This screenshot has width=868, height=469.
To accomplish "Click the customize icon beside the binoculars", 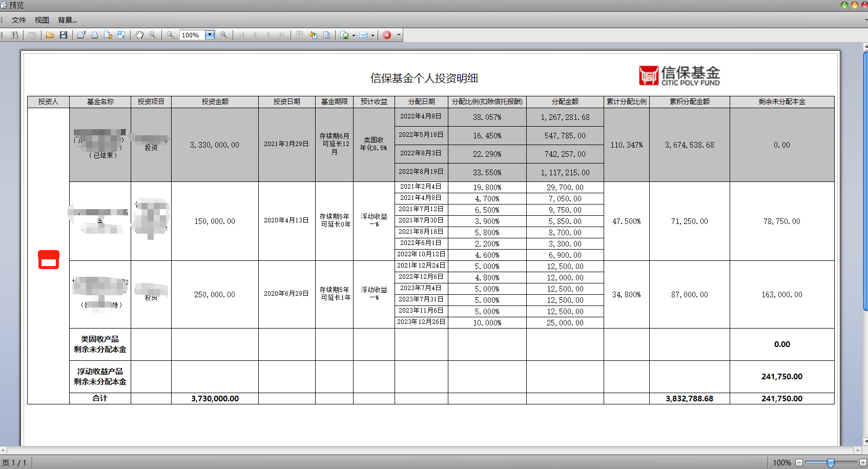I will 32,35.
